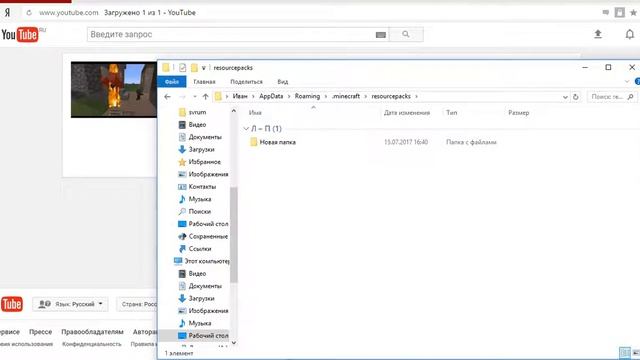This screenshot has height=360, width=640.
Task: Open the upper Рабочий стол in the navigation pane
Action: point(203,224)
